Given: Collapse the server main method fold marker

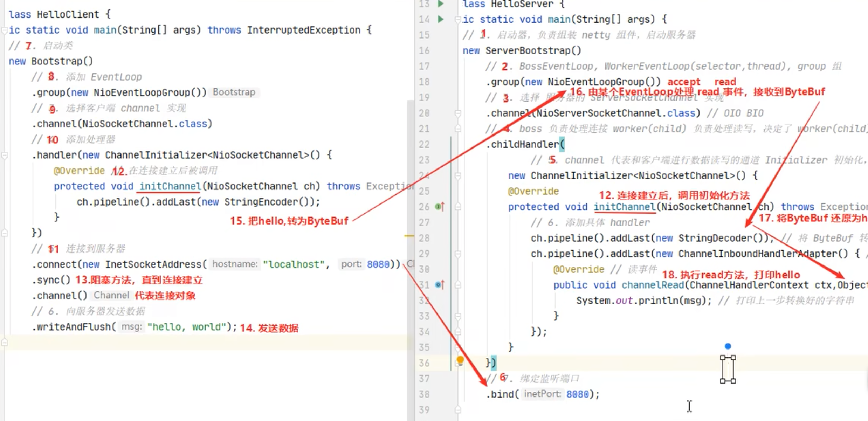Looking at the screenshot, I should (457, 20).
